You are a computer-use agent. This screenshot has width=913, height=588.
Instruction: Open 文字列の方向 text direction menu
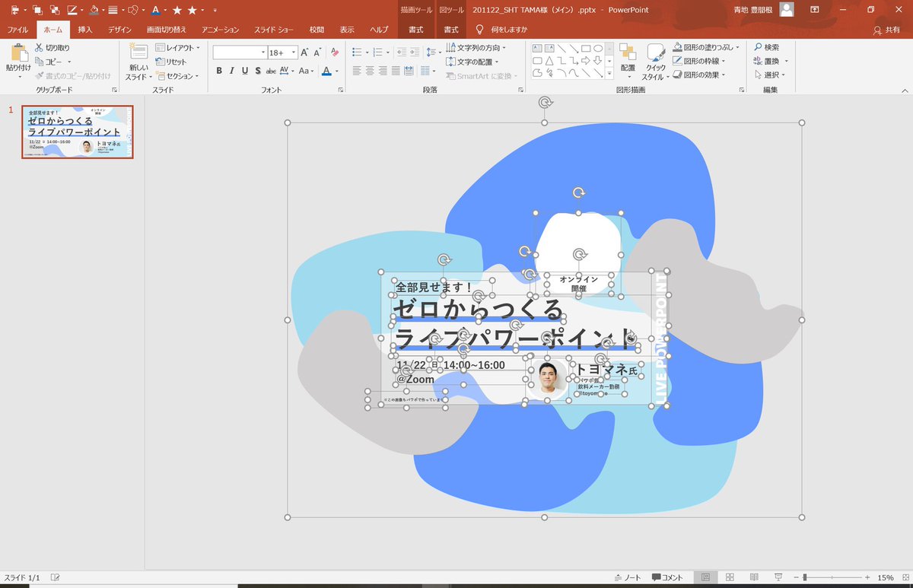click(476, 47)
